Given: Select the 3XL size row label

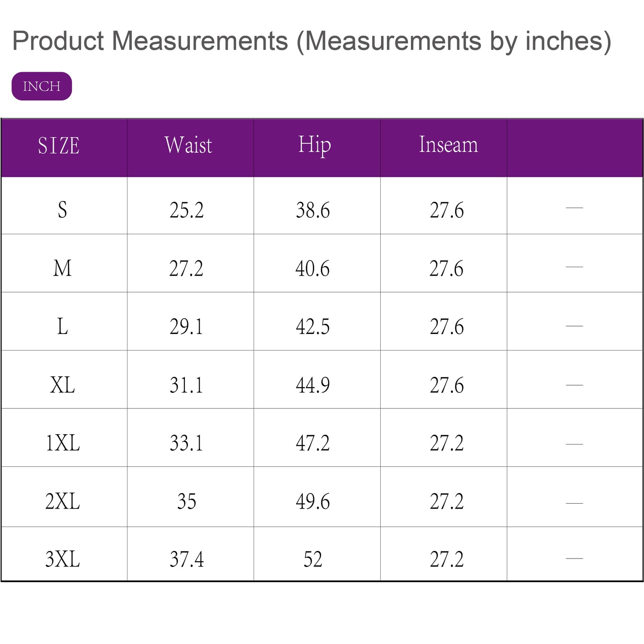Looking at the screenshot, I should click(x=62, y=559).
